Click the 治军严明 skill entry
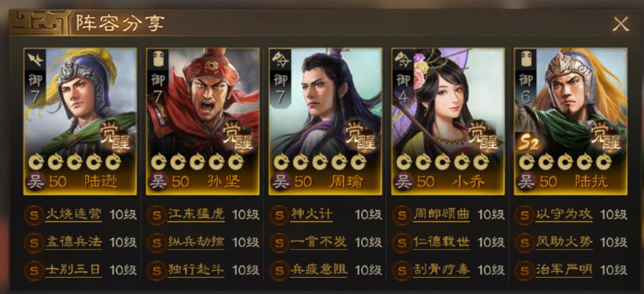This screenshot has height=294, width=644. tap(564, 270)
